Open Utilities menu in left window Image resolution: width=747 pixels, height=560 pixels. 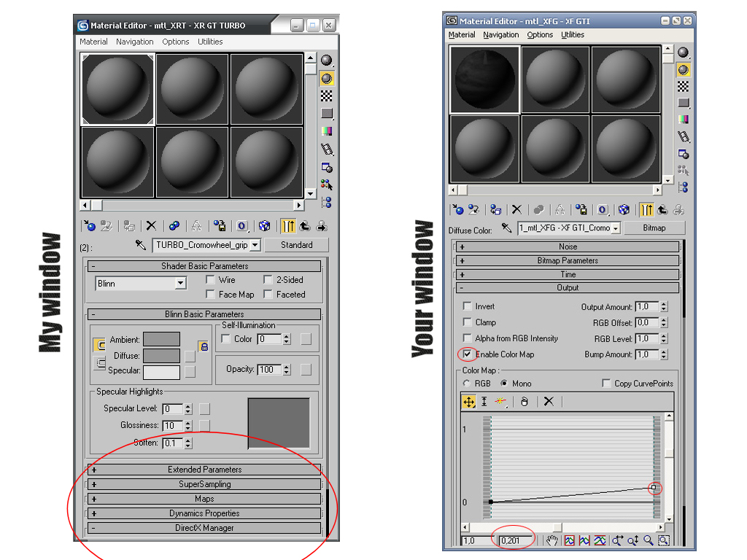210,42
